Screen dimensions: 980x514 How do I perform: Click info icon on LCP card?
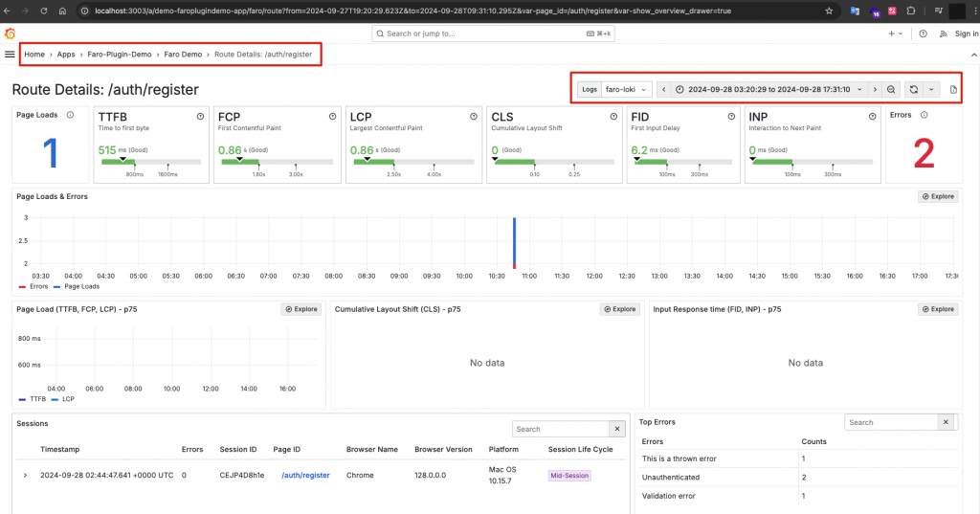[474, 117]
